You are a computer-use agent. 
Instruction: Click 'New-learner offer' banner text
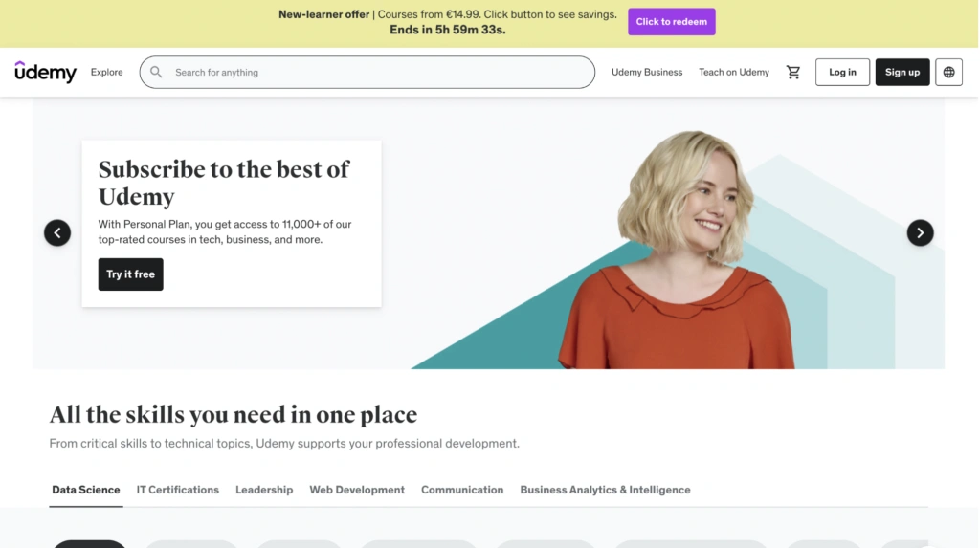pyautogui.click(x=323, y=14)
